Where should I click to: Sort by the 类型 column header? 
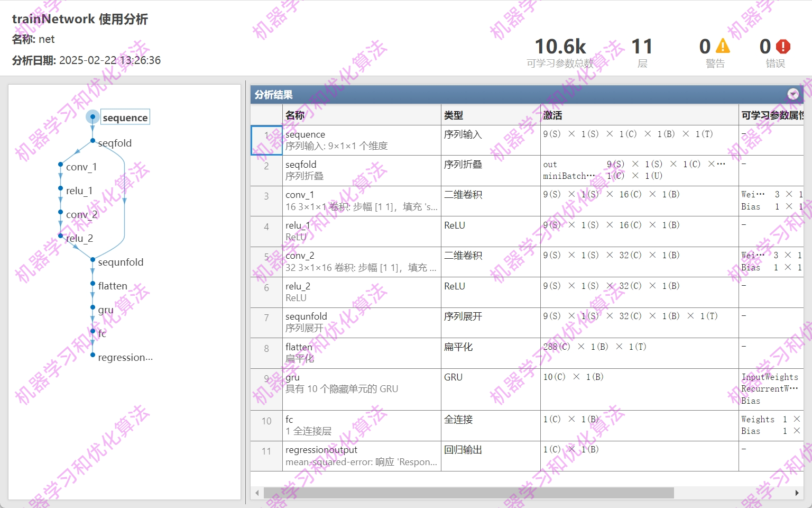click(491, 115)
